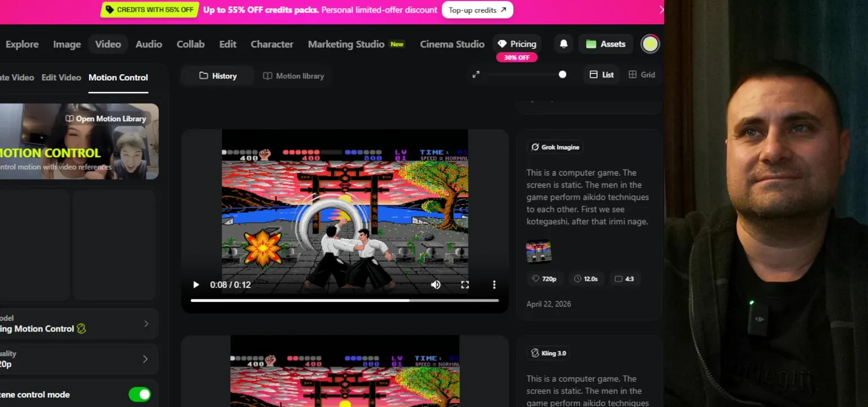Image resolution: width=868 pixels, height=407 pixels.
Task: Open the notifications bell
Action: [563, 44]
